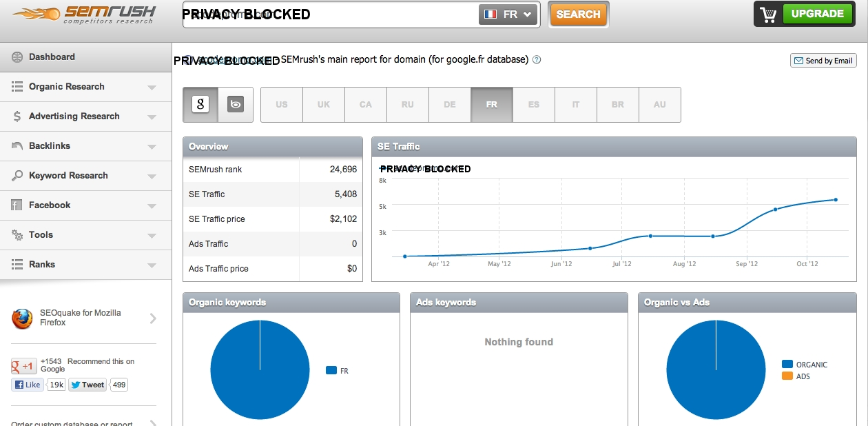Expand the Facebook menu arrow
Screen dimensions: 868x426
152,206
